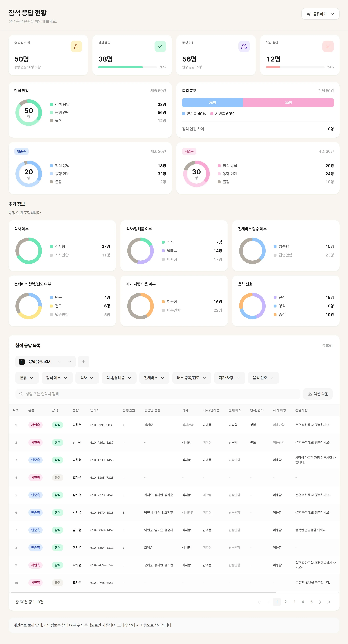Click the 민준측 tag in 장지유 row
The width and height of the screenshot is (348, 644).
click(x=36, y=495)
